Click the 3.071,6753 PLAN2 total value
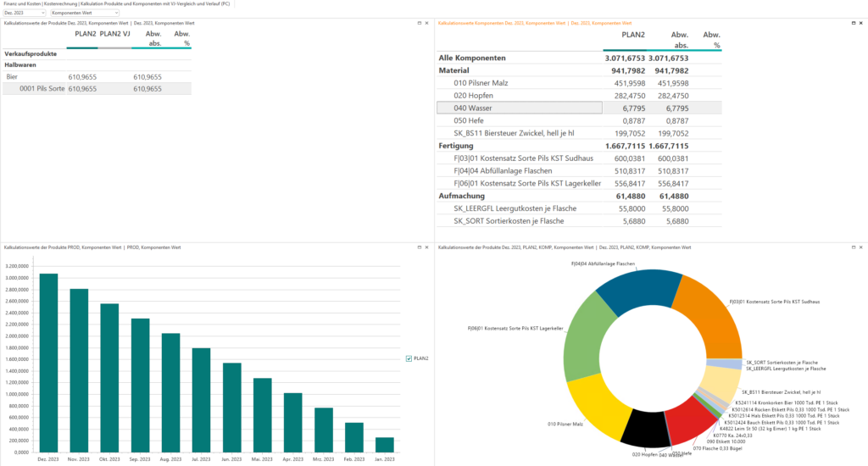This screenshot has width=868, height=466. (625, 58)
